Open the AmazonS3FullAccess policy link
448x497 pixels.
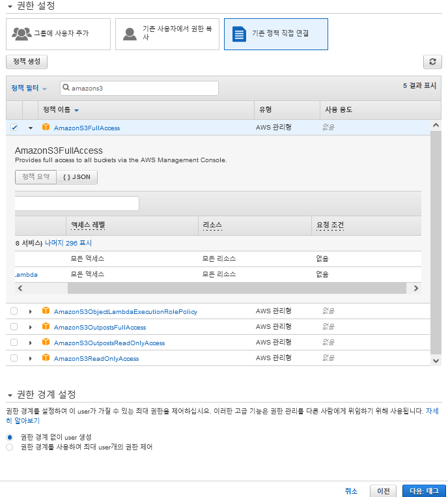87,128
